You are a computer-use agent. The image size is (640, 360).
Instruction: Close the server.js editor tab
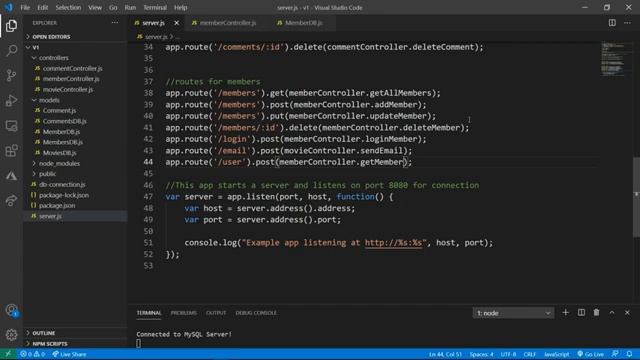(176, 23)
